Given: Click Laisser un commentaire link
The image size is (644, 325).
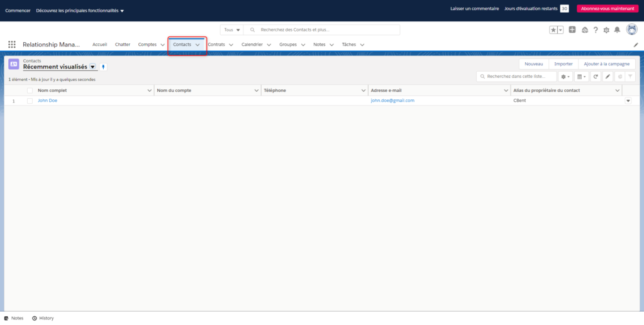Looking at the screenshot, I should pyautogui.click(x=474, y=9).
